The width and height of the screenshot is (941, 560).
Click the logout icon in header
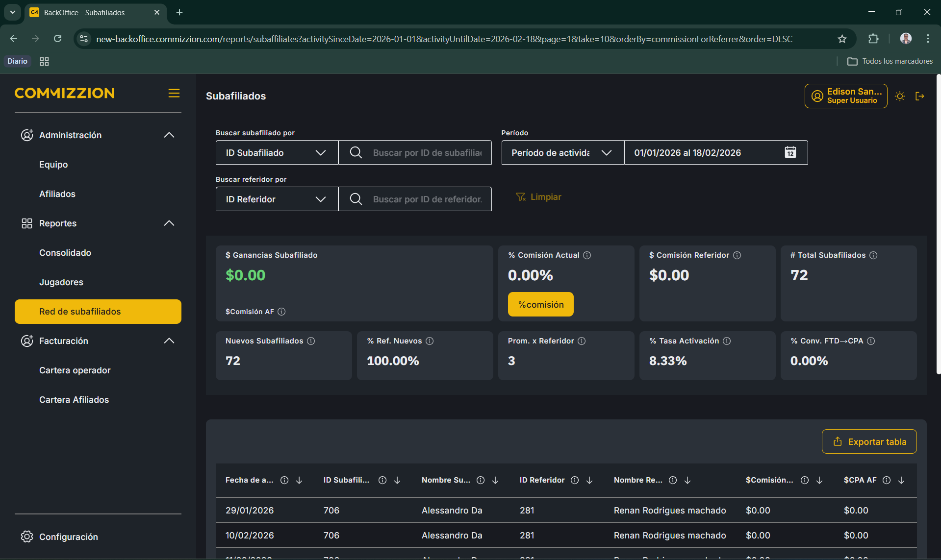click(x=920, y=96)
